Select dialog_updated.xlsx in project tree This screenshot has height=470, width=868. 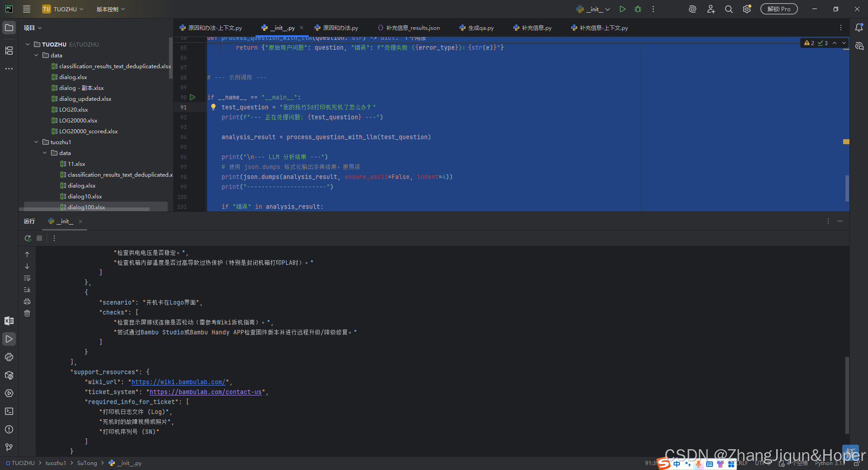point(85,99)
